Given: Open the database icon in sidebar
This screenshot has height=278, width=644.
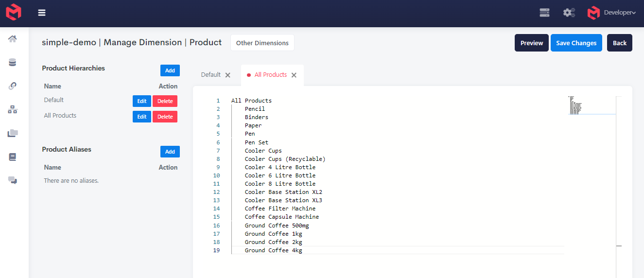Looking at the screenshot, I should tap(13, 62).
